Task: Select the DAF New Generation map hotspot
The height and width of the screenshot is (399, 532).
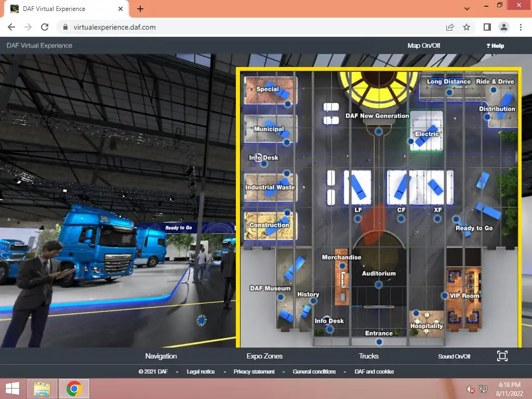Action: point(379,131)
